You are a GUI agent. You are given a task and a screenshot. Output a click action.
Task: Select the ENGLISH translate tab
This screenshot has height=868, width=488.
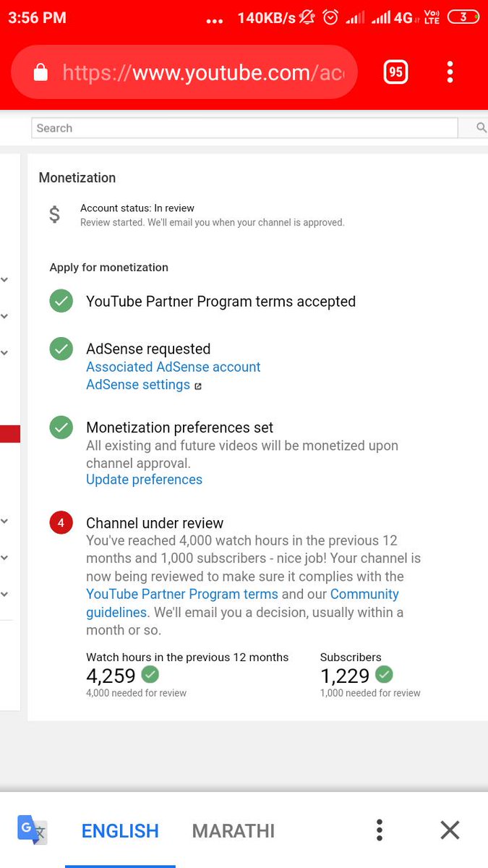pyautogui.click(x=120, y=831)
